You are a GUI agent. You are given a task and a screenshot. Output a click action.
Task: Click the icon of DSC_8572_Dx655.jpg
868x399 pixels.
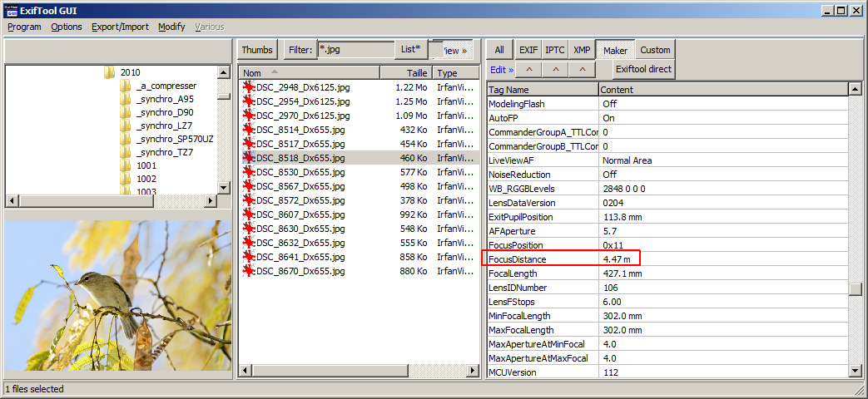pyautogui.click(x=249, y=200)
